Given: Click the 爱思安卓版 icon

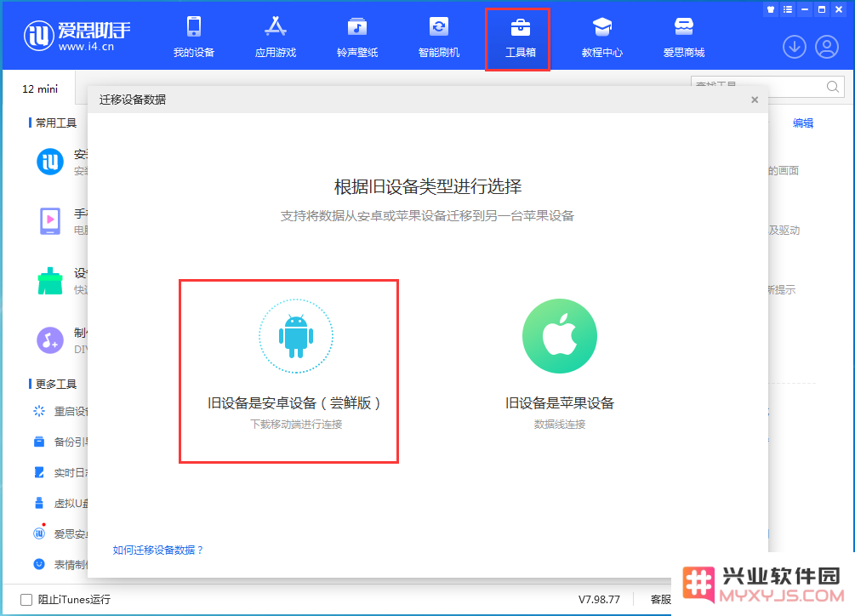Looking at the screenshot, I should pyautogui.click(x=39, y=533).
